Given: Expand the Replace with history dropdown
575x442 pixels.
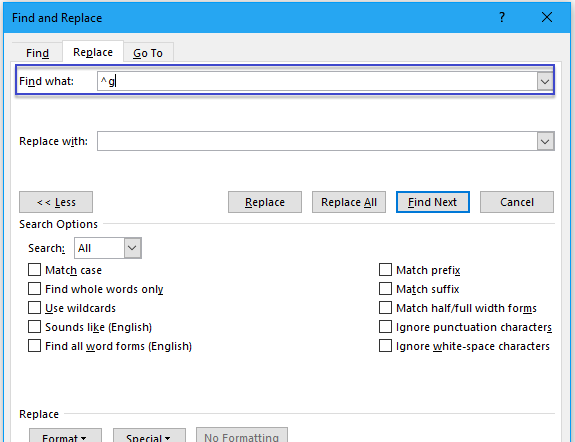Looking at the screenshot, I should pyautogui.click(x=545, y=141).
